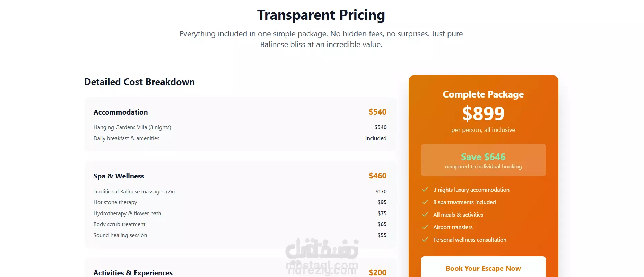644x277 pixels.
Task: Select the Save $646 savings box
Action: click(483, 160)
